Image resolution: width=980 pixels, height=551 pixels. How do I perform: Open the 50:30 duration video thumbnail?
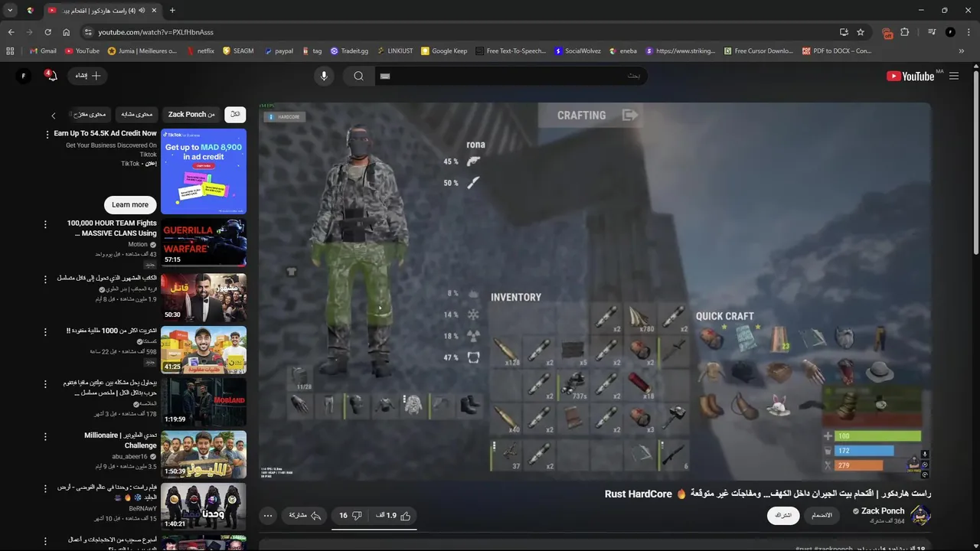[x=204, y=297]
